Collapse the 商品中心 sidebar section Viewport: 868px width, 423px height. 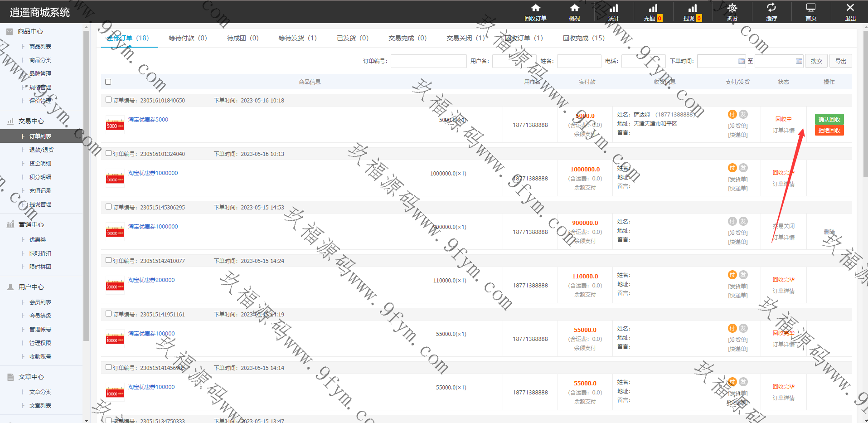(x=30, y=31)
